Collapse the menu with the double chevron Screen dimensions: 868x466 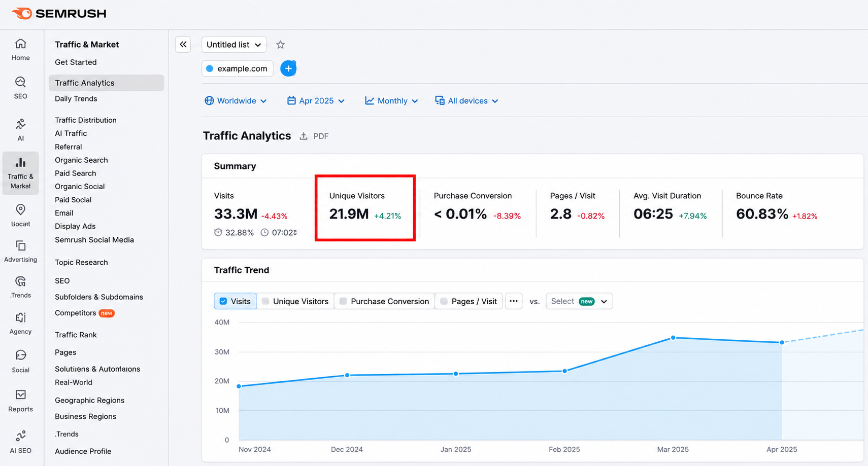pos(183,45)
